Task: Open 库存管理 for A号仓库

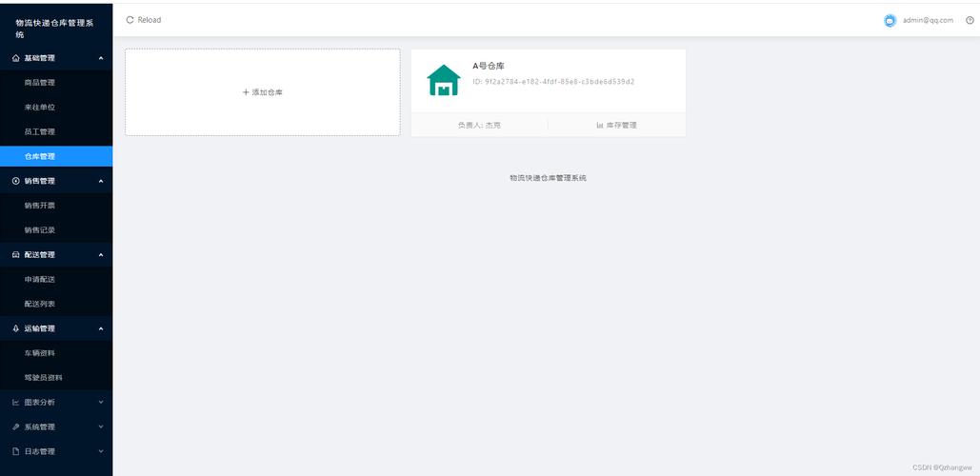Action: (617, 125)
